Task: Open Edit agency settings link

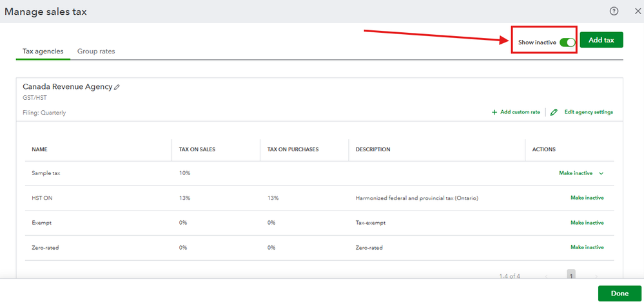Action: pyautogui.click(x=589, y=112)
